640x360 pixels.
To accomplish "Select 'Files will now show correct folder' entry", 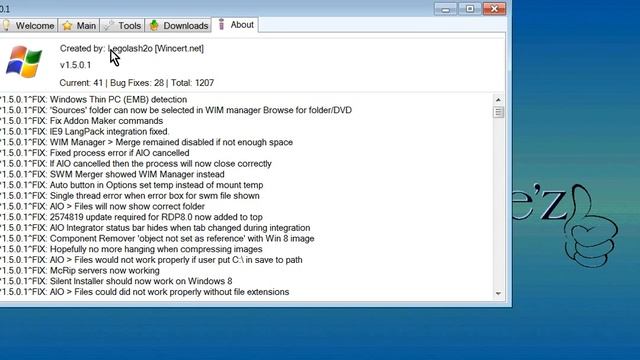I will [102, 206].
